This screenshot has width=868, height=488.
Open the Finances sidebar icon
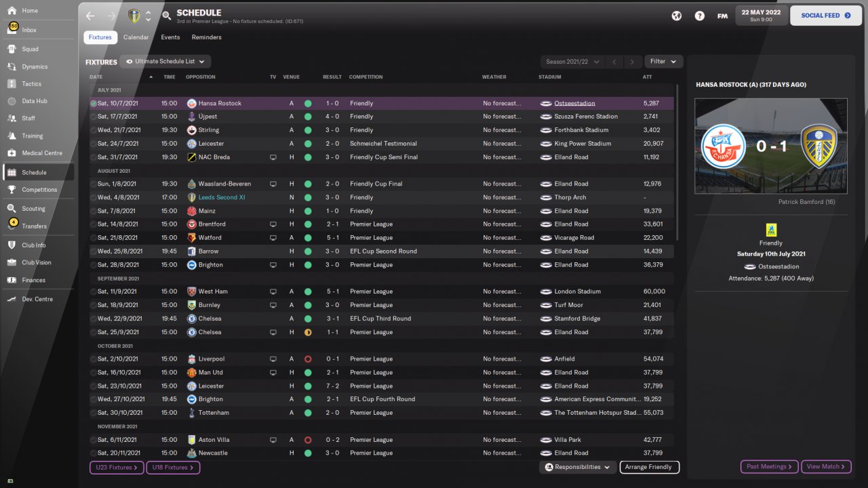click(x=12, y=280)
